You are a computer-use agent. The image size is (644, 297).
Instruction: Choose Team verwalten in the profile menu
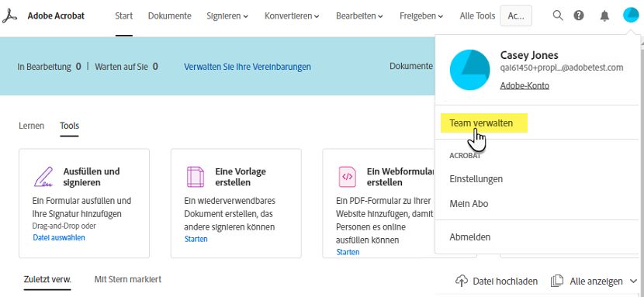[481, 123]
